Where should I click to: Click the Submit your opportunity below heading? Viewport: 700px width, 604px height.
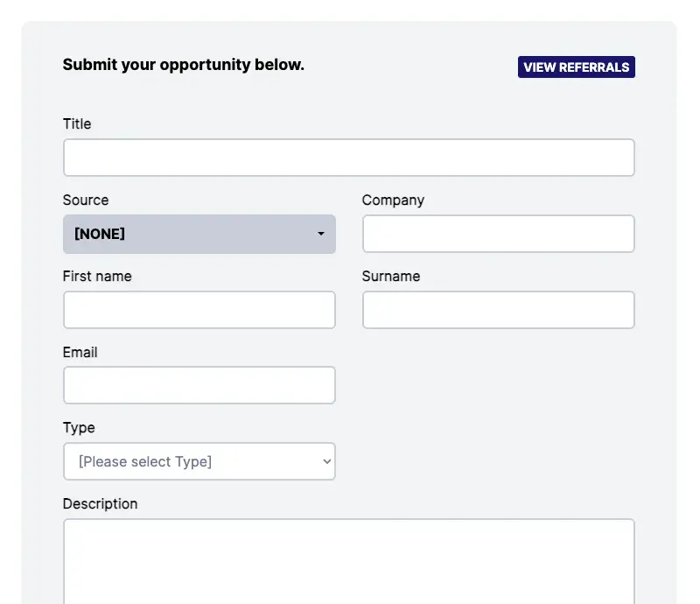[184, 65]
